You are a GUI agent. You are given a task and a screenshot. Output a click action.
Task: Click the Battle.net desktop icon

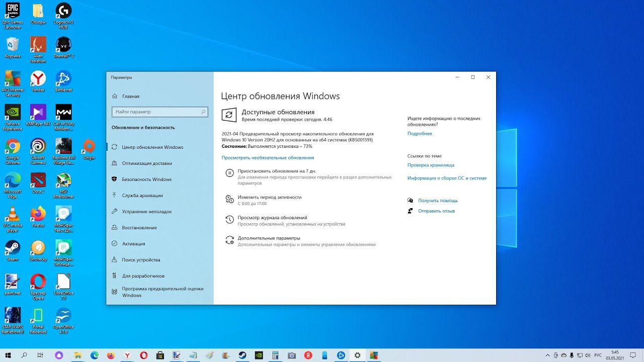63,81
